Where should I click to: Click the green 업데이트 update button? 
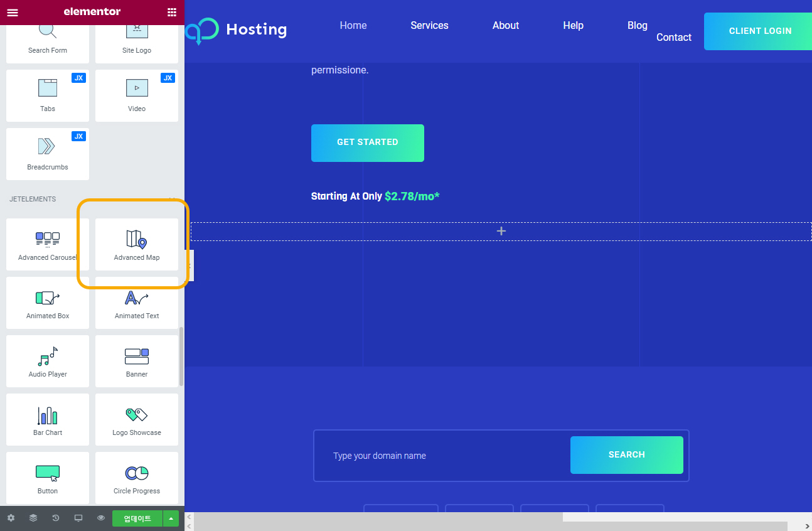tap(137, 518)
